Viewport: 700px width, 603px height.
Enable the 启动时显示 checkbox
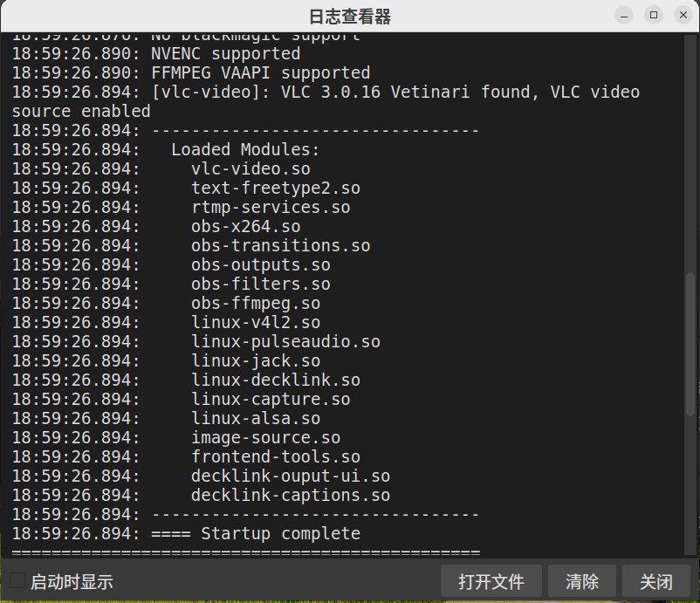[17, 580]
